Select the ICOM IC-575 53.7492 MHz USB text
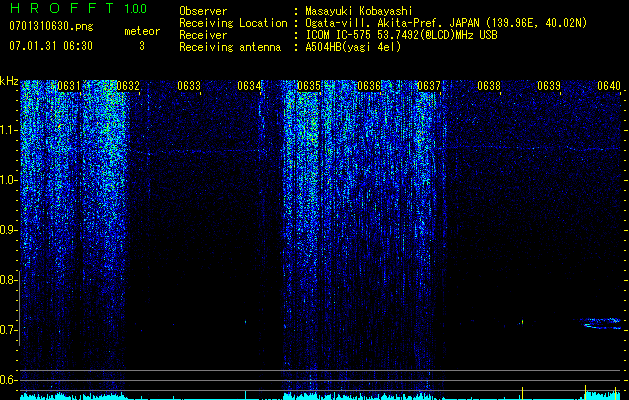 401,35
